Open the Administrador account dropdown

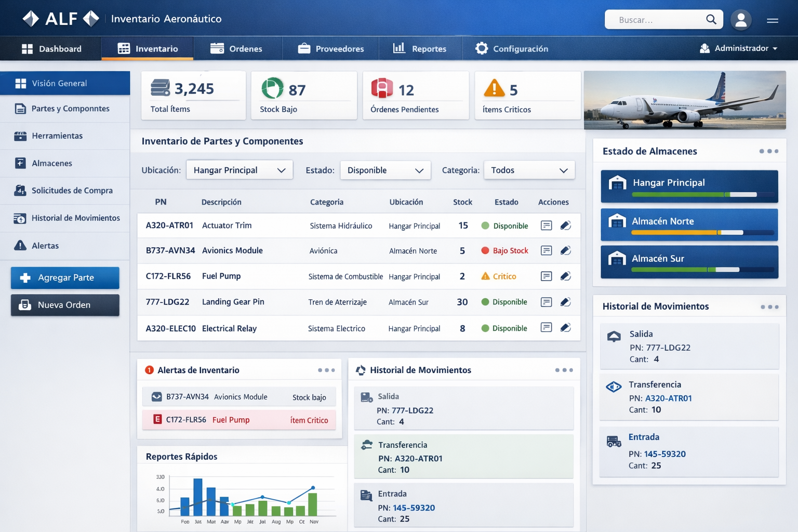click(x=739, y=48)
